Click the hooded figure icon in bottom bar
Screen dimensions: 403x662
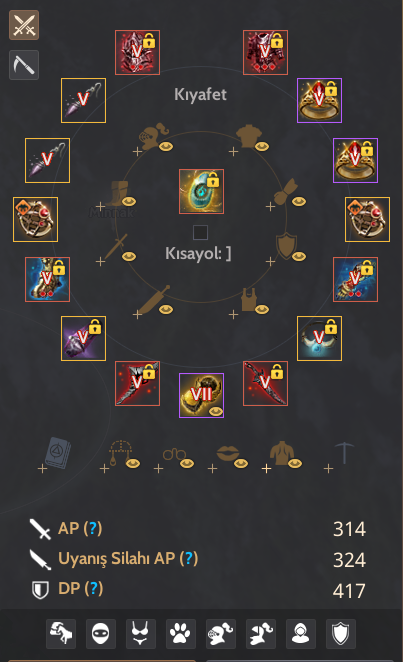click(x=301, y=634)
